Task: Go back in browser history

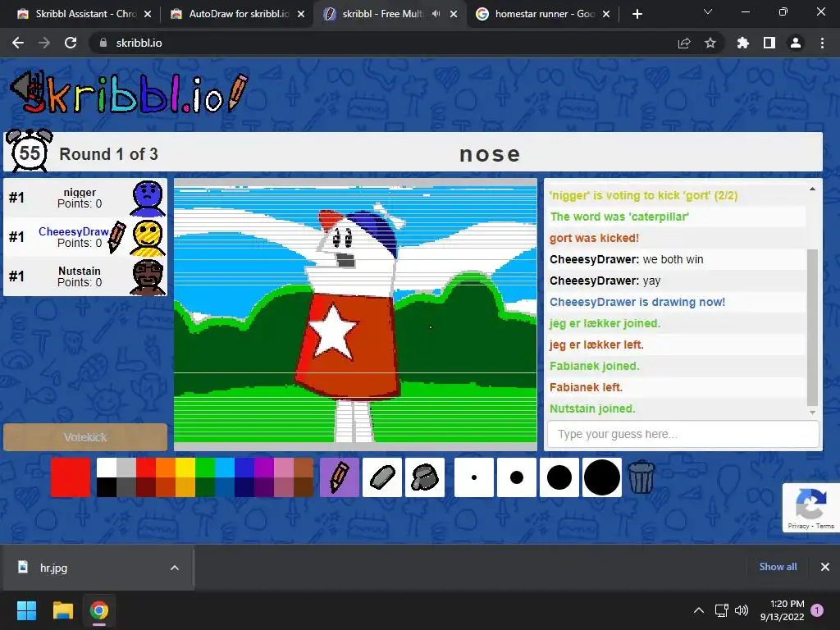Action: [18, 43]
